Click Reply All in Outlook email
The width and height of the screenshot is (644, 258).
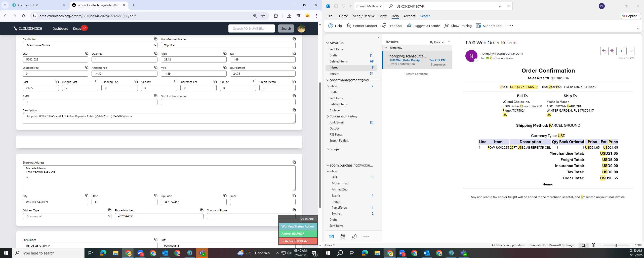tap(612, 51)
